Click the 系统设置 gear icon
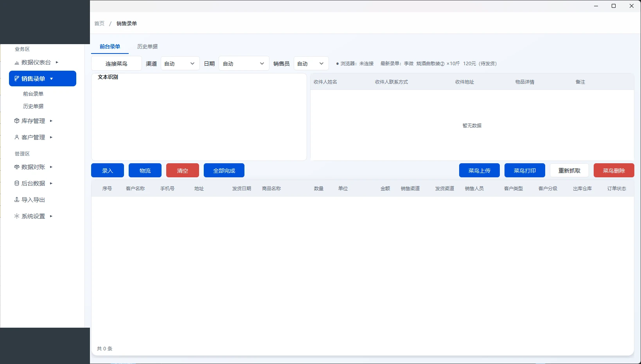The width and height of the screenshot is (641, 364). pyautogui.click(x=17, y=216)
